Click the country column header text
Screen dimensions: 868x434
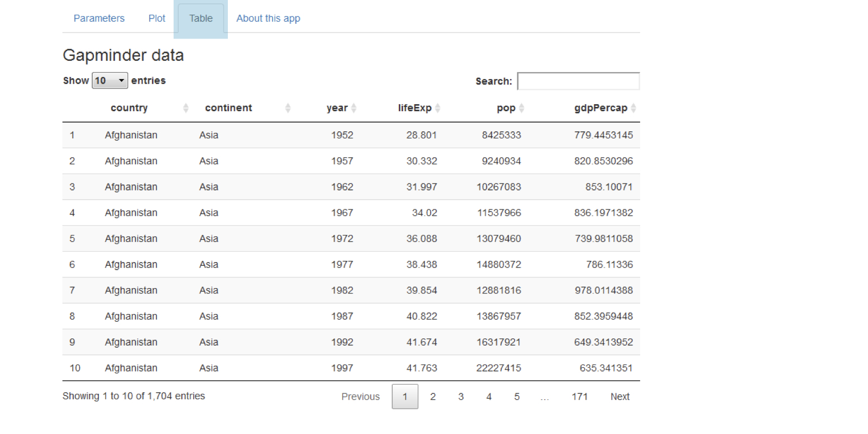(129, 108)
